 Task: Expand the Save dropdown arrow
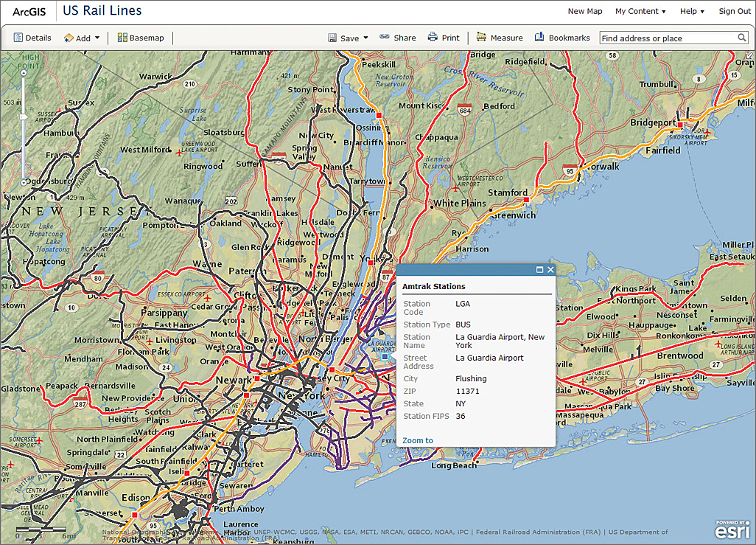coord(365,38)
